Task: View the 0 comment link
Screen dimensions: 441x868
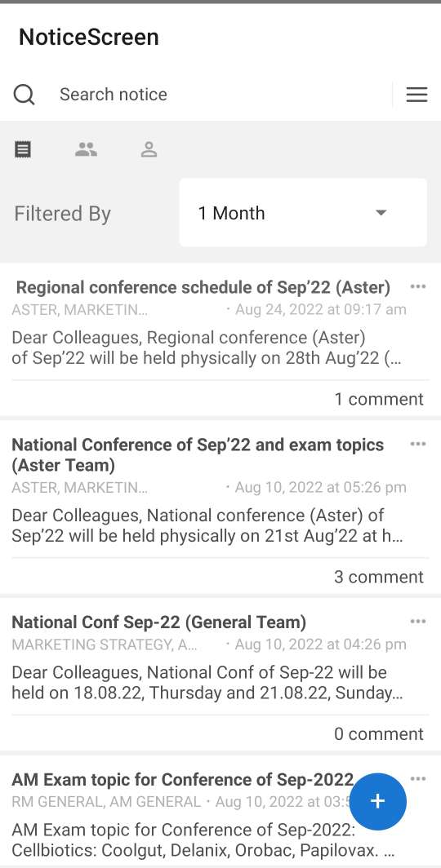Action: (x=379, y=734)
